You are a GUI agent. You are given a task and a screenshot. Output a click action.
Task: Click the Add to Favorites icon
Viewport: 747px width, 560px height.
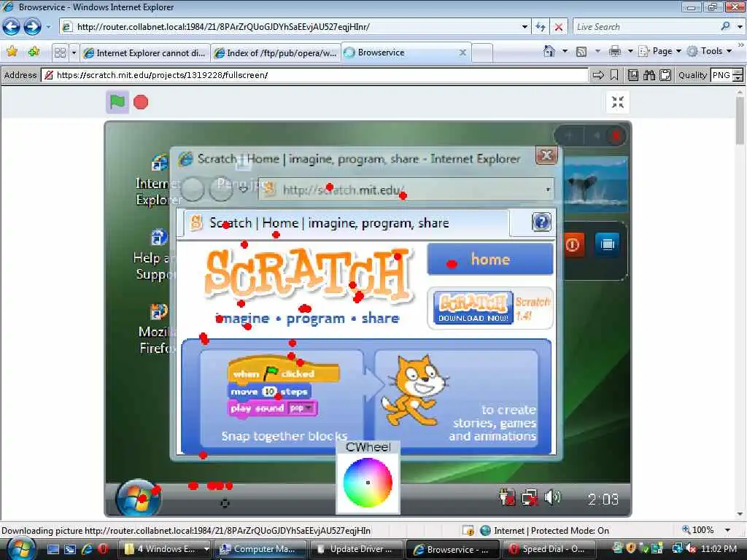34,52
